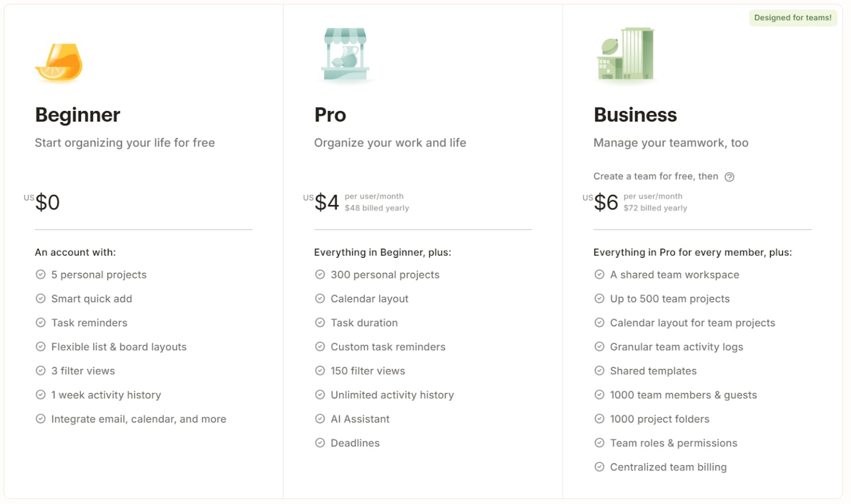Click the Designed for teams! badge

coord(792,18)
